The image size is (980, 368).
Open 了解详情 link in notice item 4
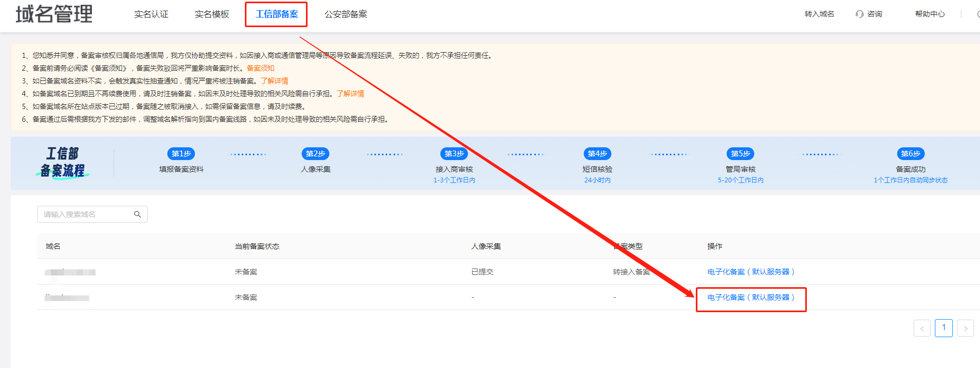(x=350, y=94)
